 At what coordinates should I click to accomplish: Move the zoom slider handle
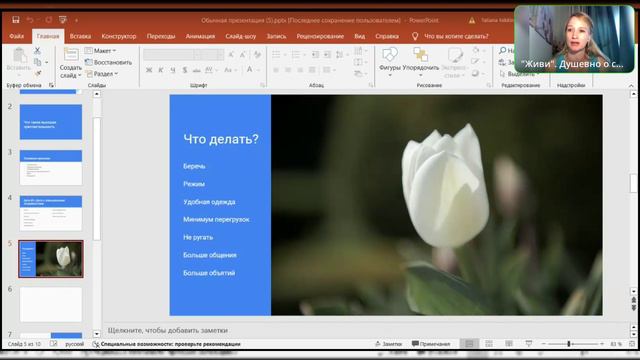pyautogui.click(x=569, y=344)
